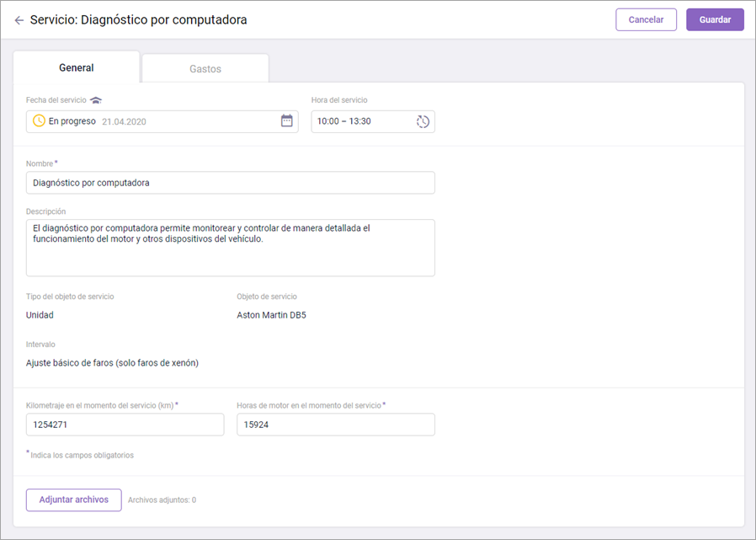
Task: Click the Unidad service object type
Action: coord(40,315)
